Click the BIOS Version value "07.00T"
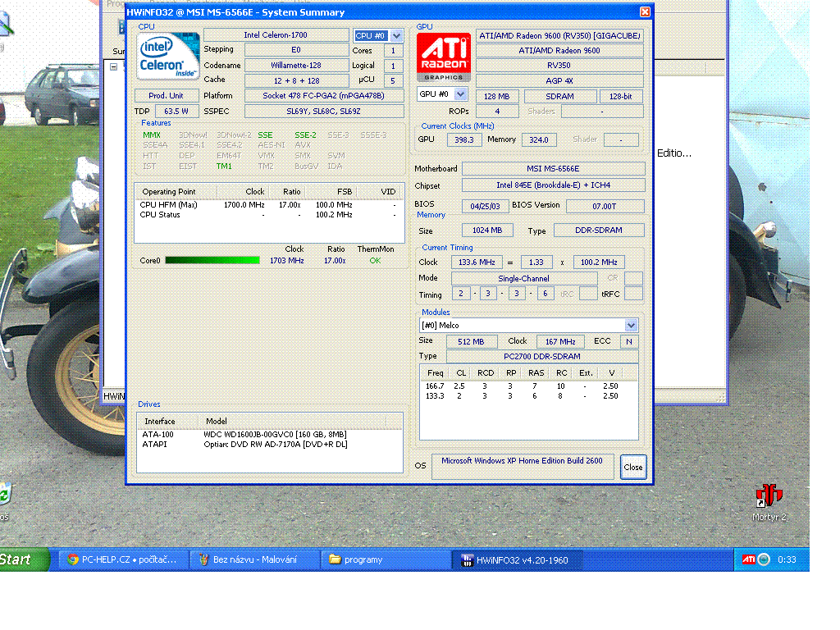Screen dimensions: 840x630 pyautogui.click(x=605, y=206)
